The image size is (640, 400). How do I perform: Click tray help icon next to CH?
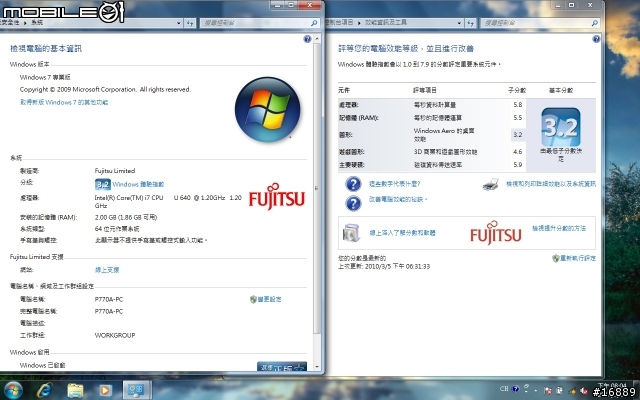tap(516, 389)
